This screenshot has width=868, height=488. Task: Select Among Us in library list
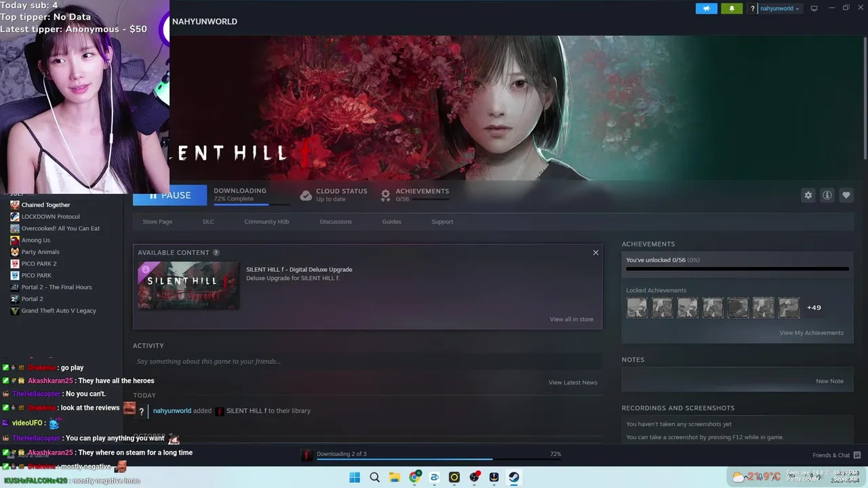(35, 240)
